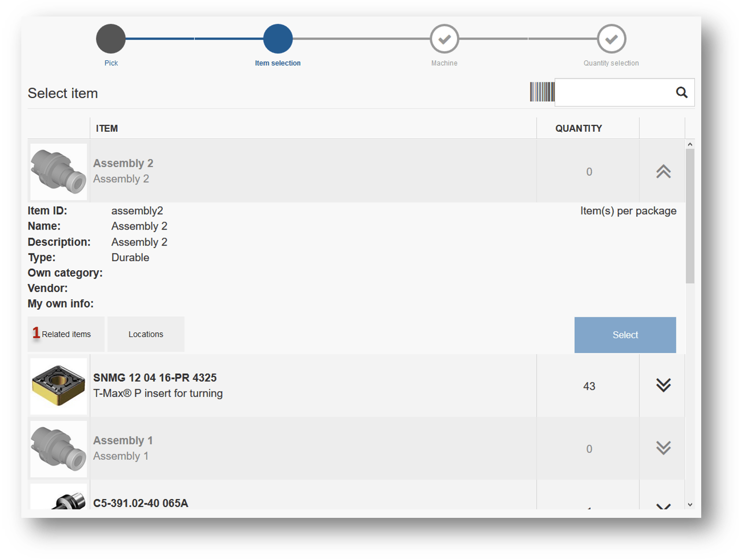Click the Pick step circle
Image resolution: width=739 pixels, height=560 pixels.
coord(111,39)
